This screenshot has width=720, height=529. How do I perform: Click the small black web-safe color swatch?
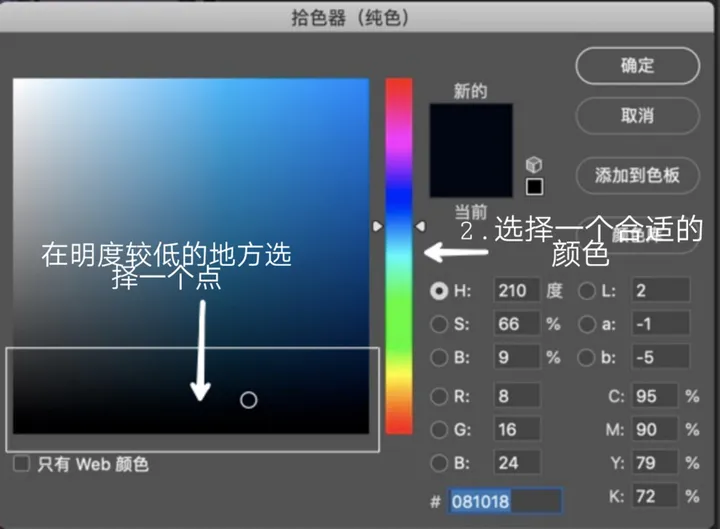[534, 186]
